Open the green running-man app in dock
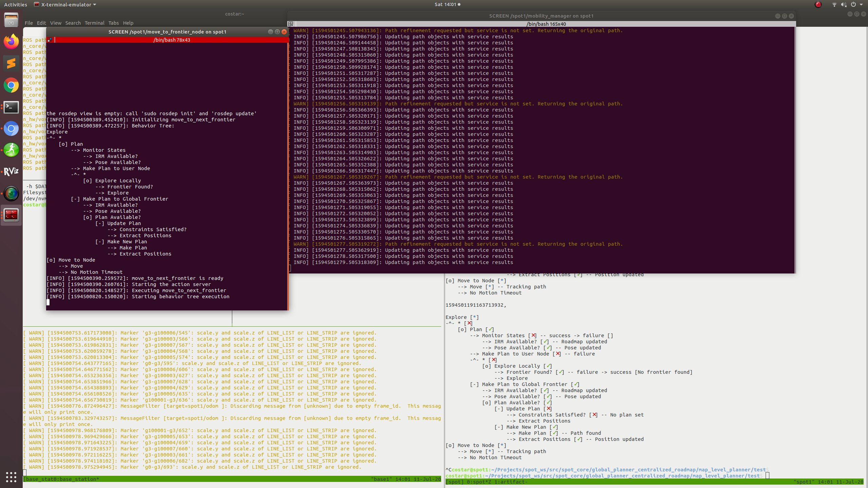Screen dimensions: 868x488 coord(11,150)
